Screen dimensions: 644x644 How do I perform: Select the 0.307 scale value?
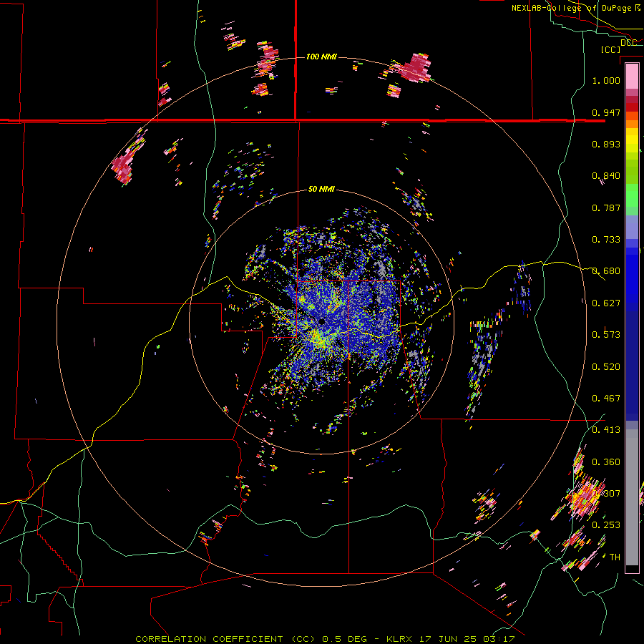coord(606,494)
